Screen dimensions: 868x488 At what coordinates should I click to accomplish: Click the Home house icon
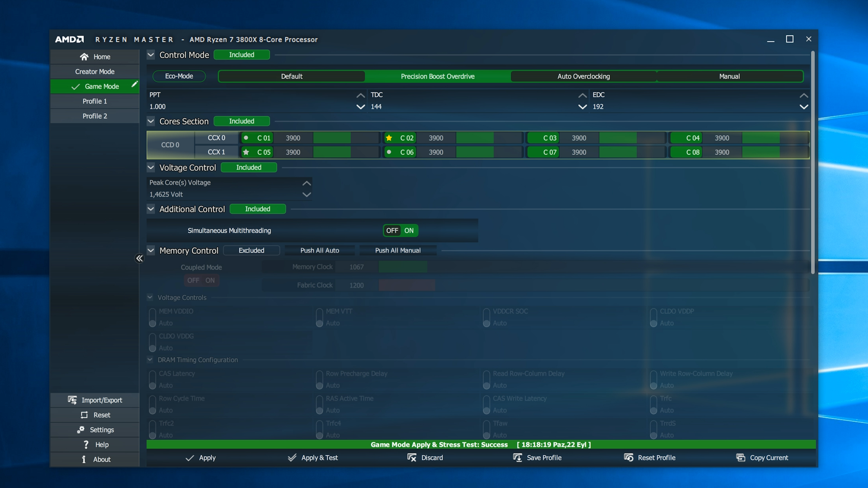click(84, 56)
